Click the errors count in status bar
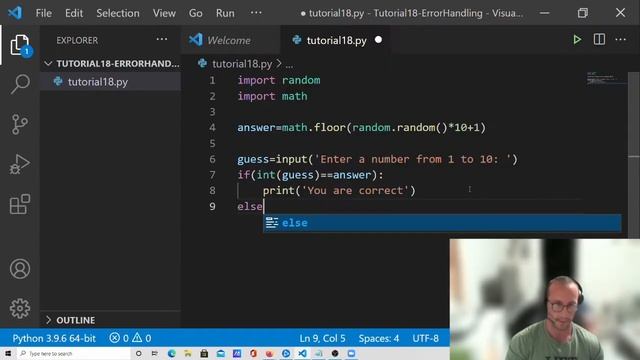The height and width of the screenshot is (360, 640). point(119,338)
